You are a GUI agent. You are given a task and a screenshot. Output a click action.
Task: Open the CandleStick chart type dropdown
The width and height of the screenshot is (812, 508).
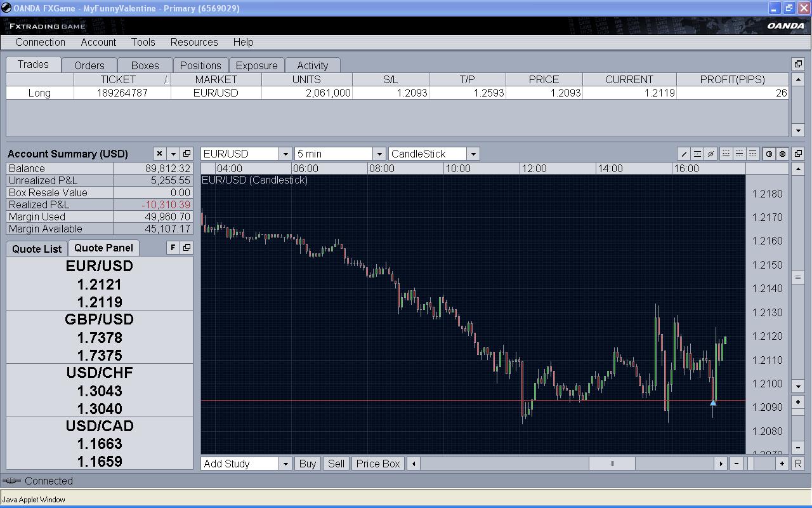pyautogui.click(x=473, y=154)
